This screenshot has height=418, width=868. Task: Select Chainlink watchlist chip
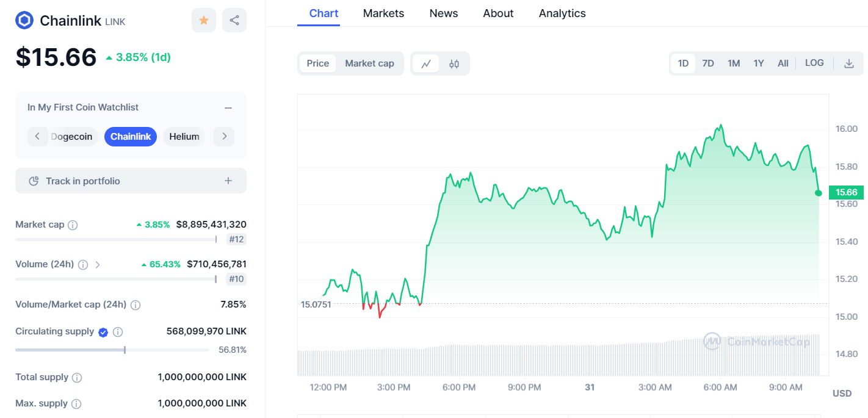point(131,137)
